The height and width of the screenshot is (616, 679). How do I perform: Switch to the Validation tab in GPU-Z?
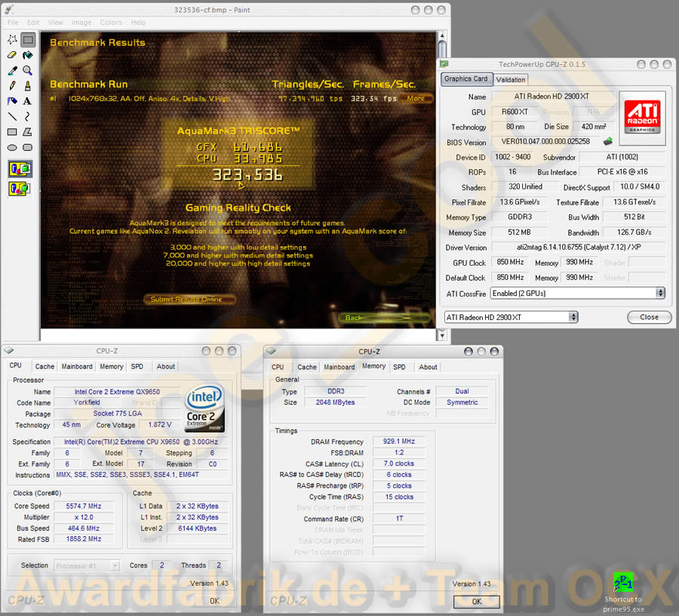[x=511, y=80]
